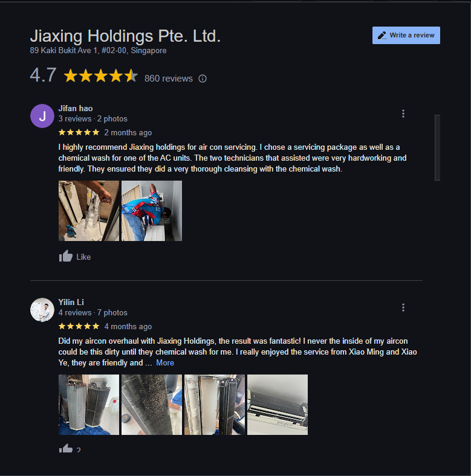Open three-dot menu for Yilin Li's review
The image size is (471, 476).
point(403,307)
